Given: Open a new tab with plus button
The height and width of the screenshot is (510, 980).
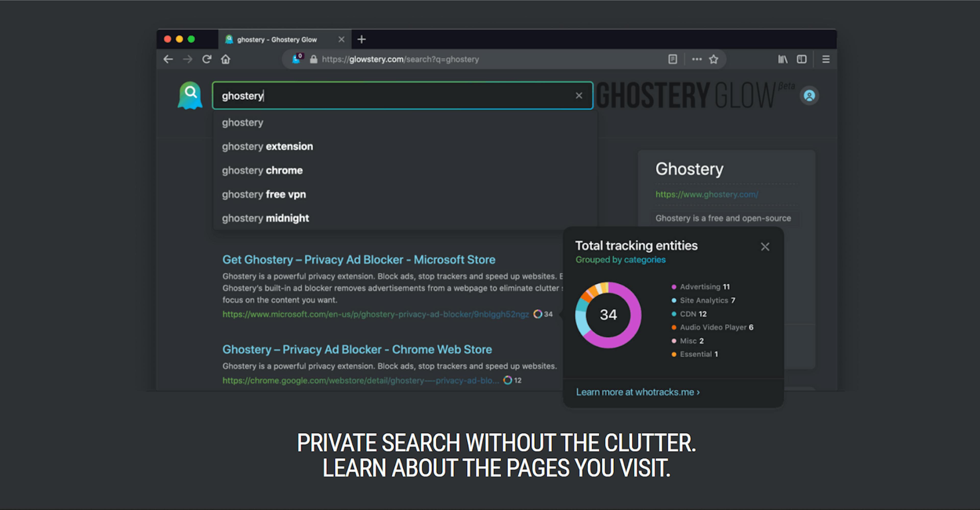Looking at the screenshot, I should (x=361, y=39).
